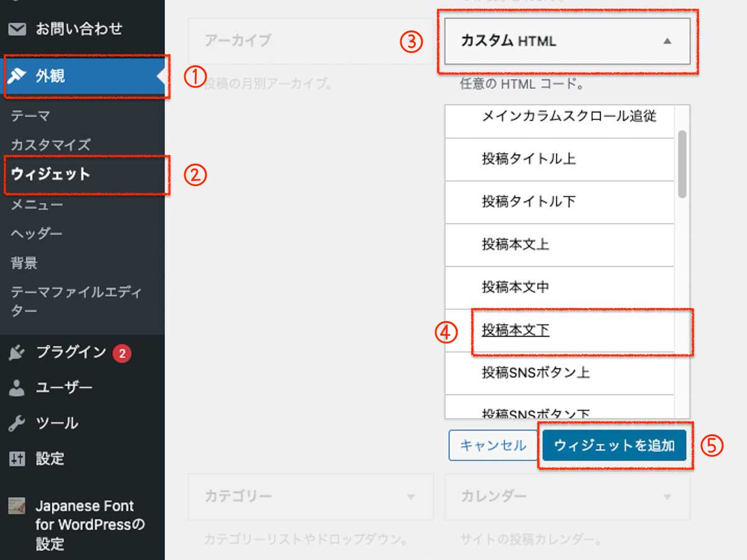Choose 投稿SNSボタン上 in the area list
Viewport: 747px width, 560px height.
click(535, 373)
